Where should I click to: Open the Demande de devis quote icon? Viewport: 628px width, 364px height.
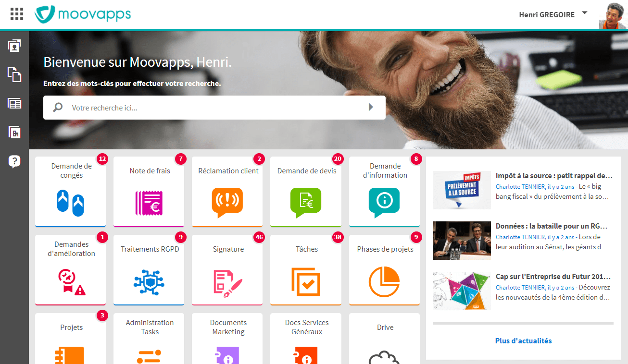306,202
